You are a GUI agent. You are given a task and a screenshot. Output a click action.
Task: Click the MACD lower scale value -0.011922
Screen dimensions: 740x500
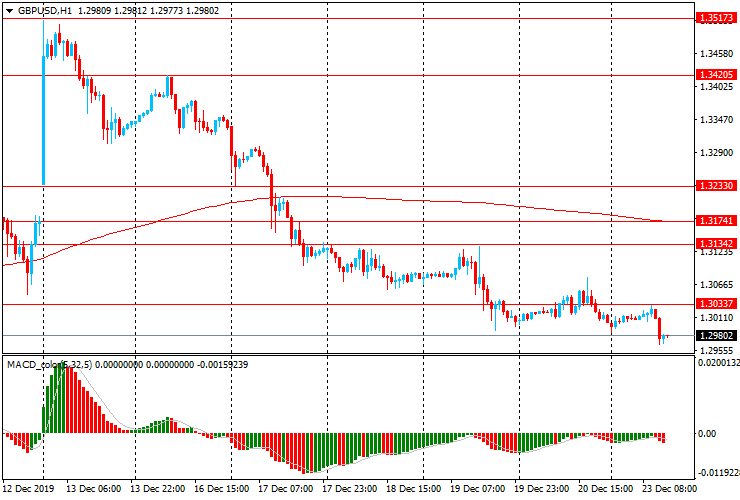(719, 473)
